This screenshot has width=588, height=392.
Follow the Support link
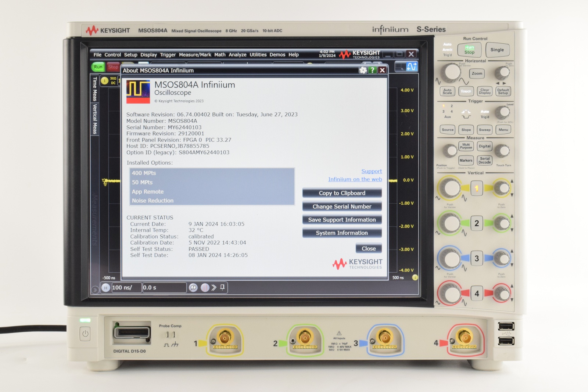(x=372, y=171)
